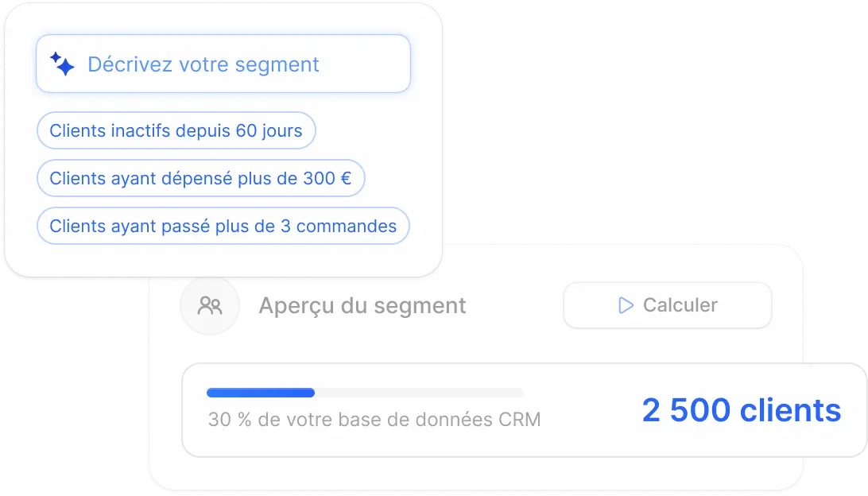The image size is (868, 496).
Task: Click the "Aperçu du segment" heading
Action: 362,305
